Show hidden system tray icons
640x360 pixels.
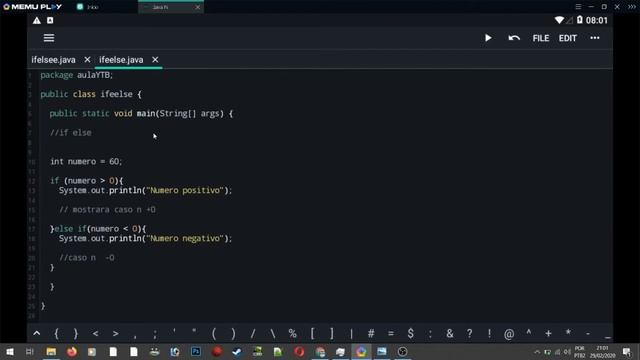[x=537, y=352]
